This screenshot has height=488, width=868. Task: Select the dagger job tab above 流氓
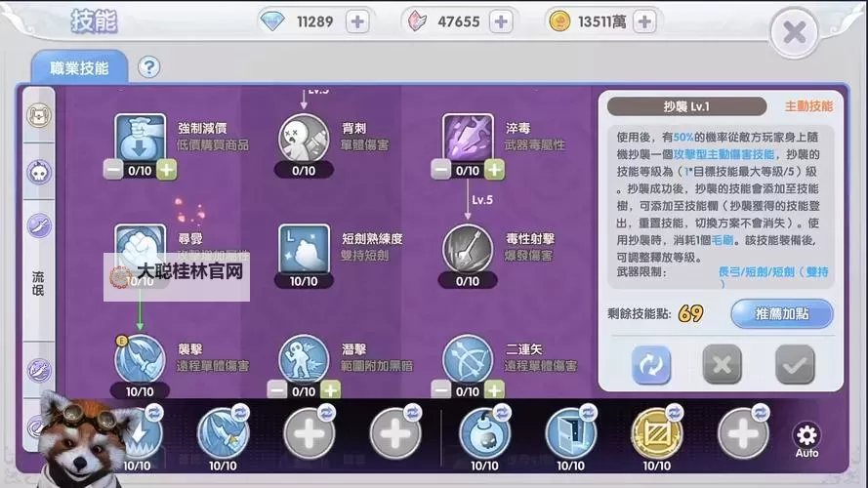(39, 225)
